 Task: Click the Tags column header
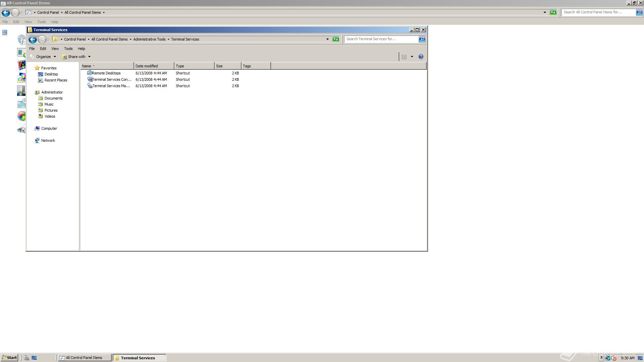pyautogui.click(x=256, y=66)
